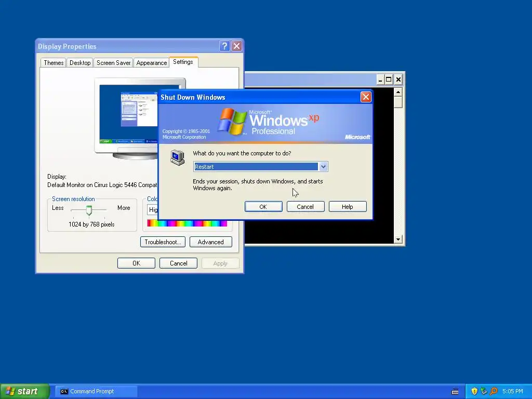The width and height of the screenshot is (532, 399).
Task: Open the Screen Saver tab
Action: [113, 63]
